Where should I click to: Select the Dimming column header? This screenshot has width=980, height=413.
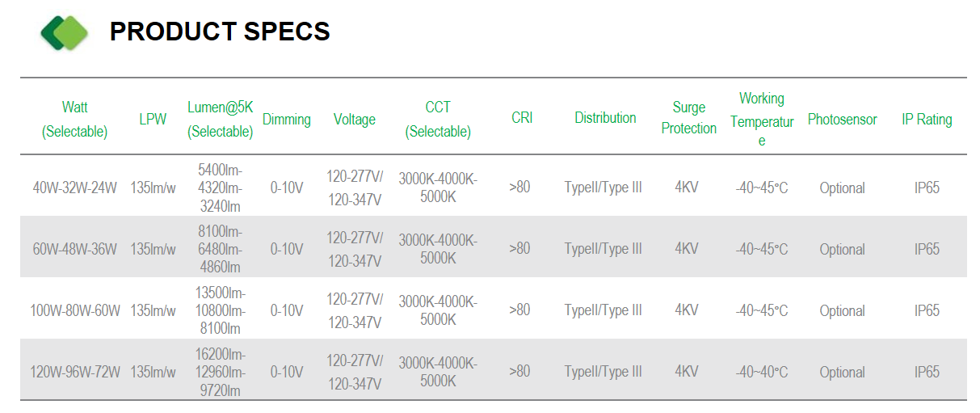287,120
